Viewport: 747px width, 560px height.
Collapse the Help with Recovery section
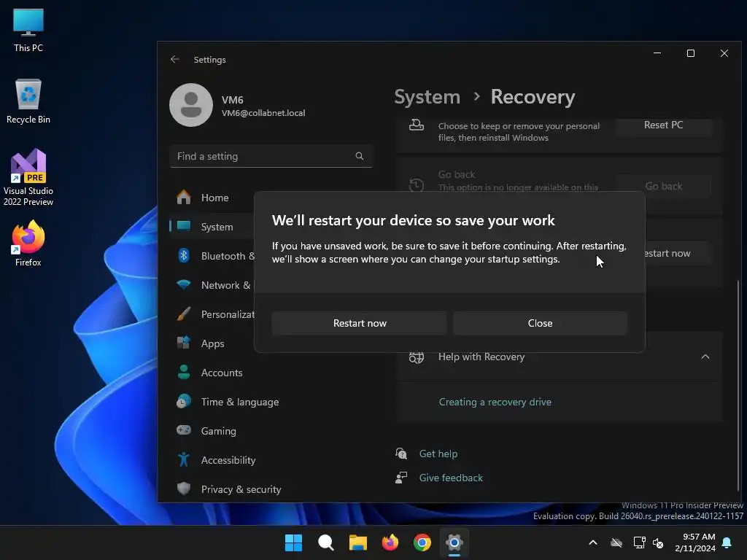pos(705,357)
